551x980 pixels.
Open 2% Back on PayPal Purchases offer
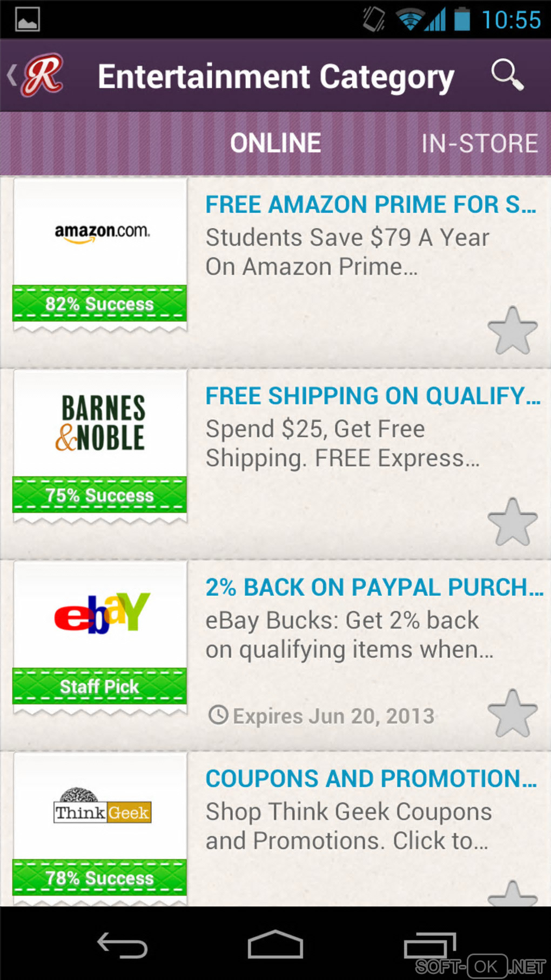tap(374, 588)
